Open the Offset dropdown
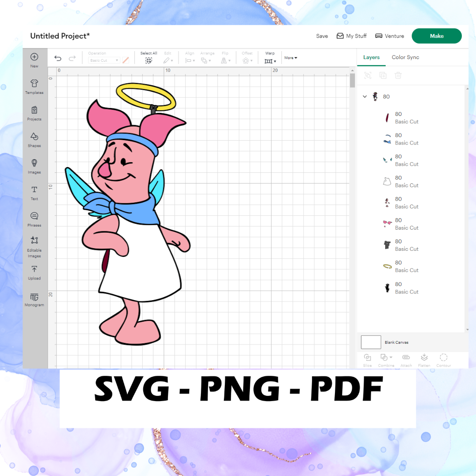 pos(247,60)
